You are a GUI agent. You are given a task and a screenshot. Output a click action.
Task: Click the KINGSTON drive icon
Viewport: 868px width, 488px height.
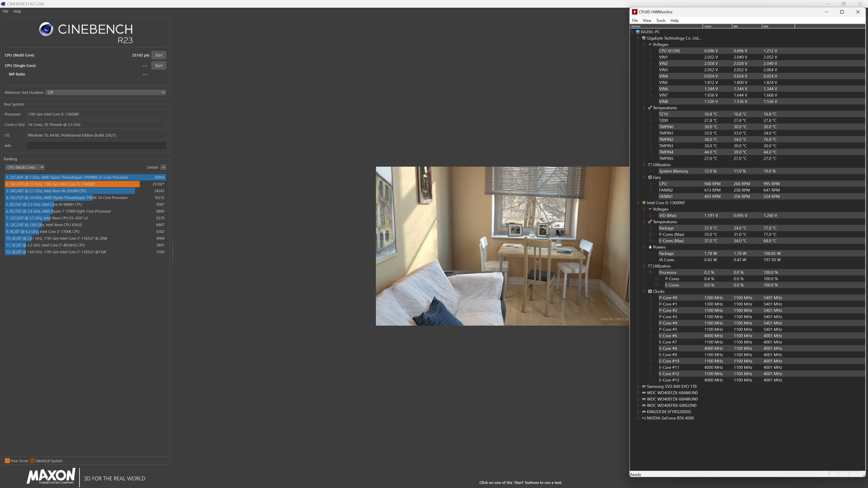(x=644, y=412)
